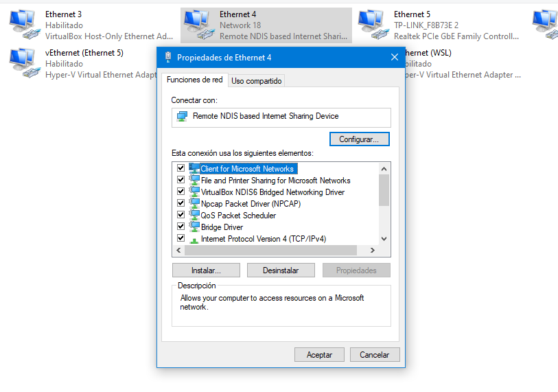Uncheck Bridge Driver checkbox
The image size is (558, 392).
[181, 226]
